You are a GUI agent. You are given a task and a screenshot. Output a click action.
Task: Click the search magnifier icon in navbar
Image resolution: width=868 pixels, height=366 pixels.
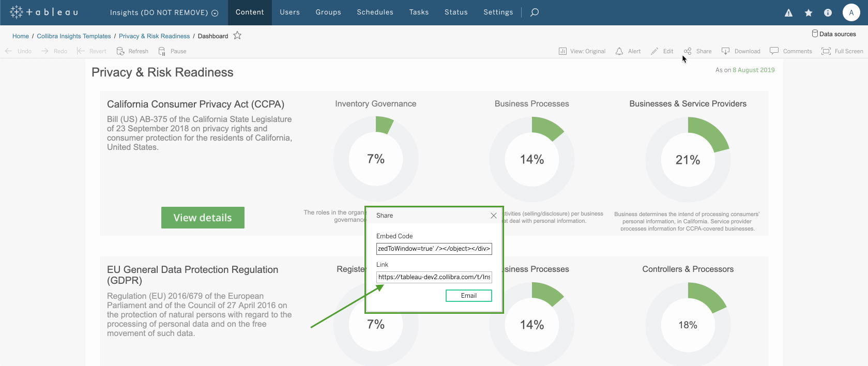click(x=535, y=12)
